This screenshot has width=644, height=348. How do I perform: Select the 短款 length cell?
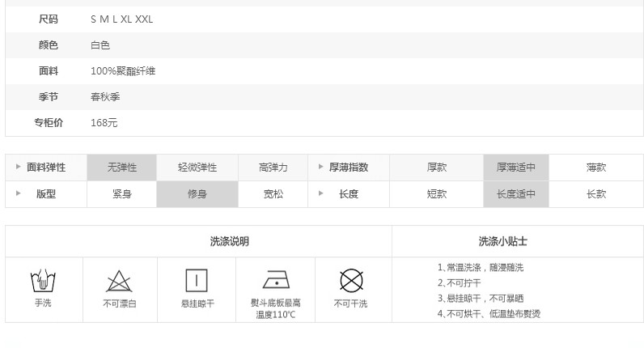(437, 194)
